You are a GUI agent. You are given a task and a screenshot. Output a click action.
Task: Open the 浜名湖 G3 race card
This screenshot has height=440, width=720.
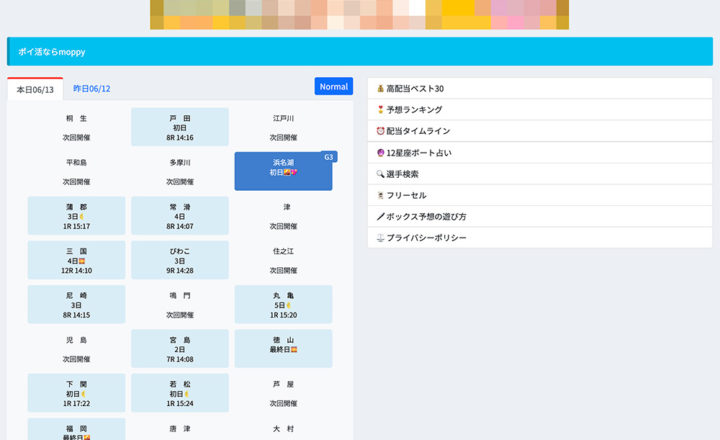click(283, 171)
